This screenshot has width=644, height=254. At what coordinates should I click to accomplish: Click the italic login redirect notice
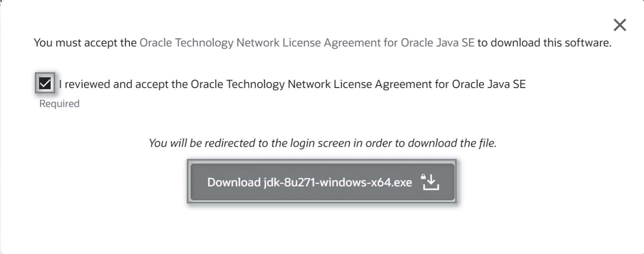tap(322, 143)
